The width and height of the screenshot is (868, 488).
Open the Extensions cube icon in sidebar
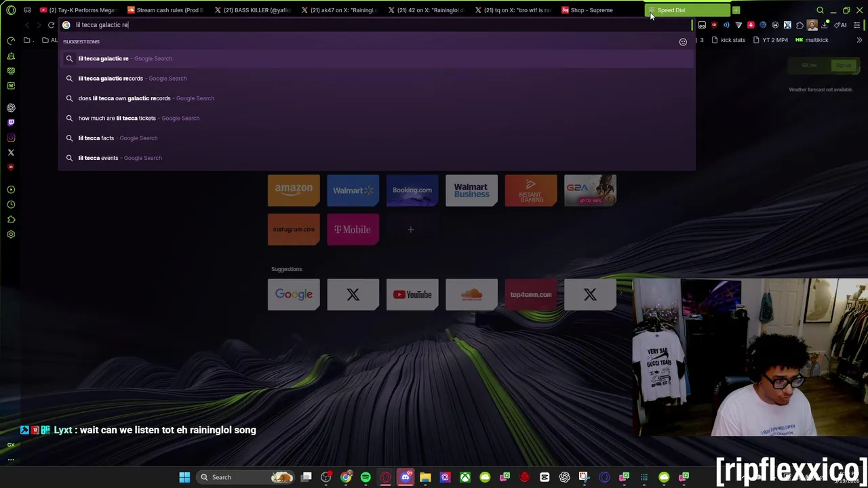[x=11, y=220]
